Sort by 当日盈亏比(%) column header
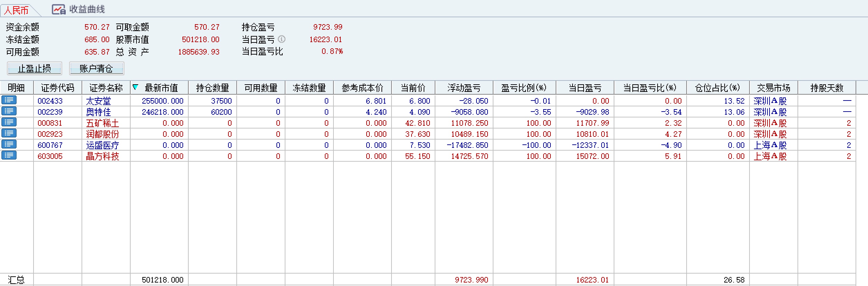This screenshot has height=286, width=868. [x=650, y=88]
